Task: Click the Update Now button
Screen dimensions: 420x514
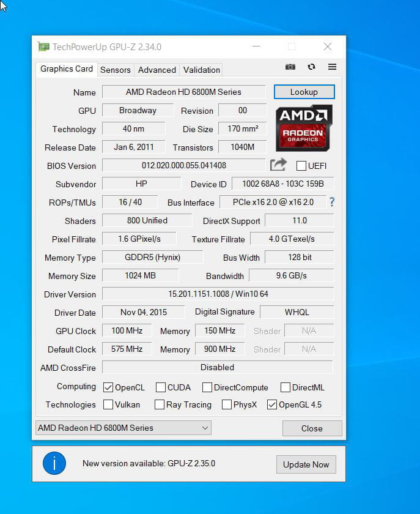Action: [x=306, y=464]
